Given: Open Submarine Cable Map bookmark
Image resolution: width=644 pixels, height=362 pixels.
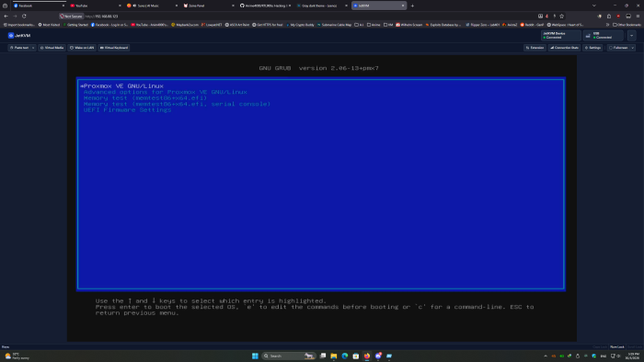Looking at the screenshot, I should tap(334, 25).
